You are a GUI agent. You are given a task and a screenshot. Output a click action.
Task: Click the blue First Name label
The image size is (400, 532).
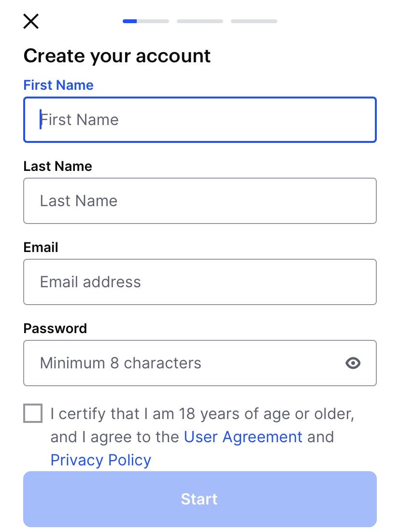(x=58, y=85)
